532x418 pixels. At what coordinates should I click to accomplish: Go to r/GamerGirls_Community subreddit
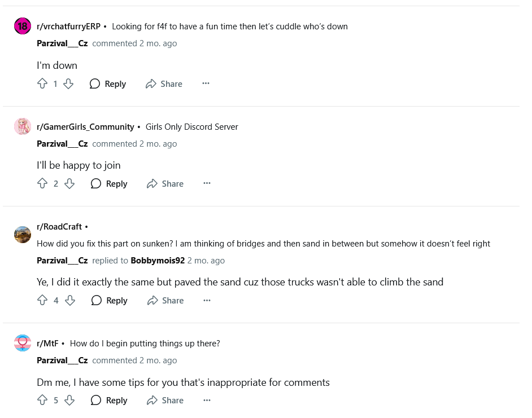pos(85,127)
